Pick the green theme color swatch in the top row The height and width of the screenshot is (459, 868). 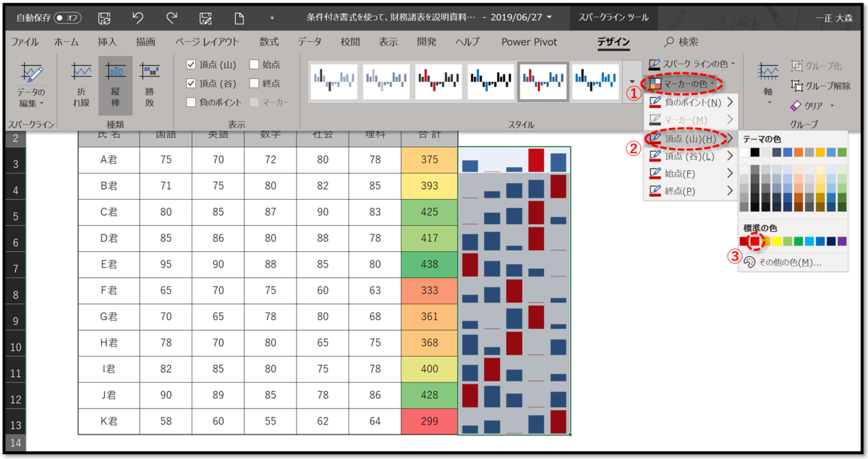tap(842, 152)
